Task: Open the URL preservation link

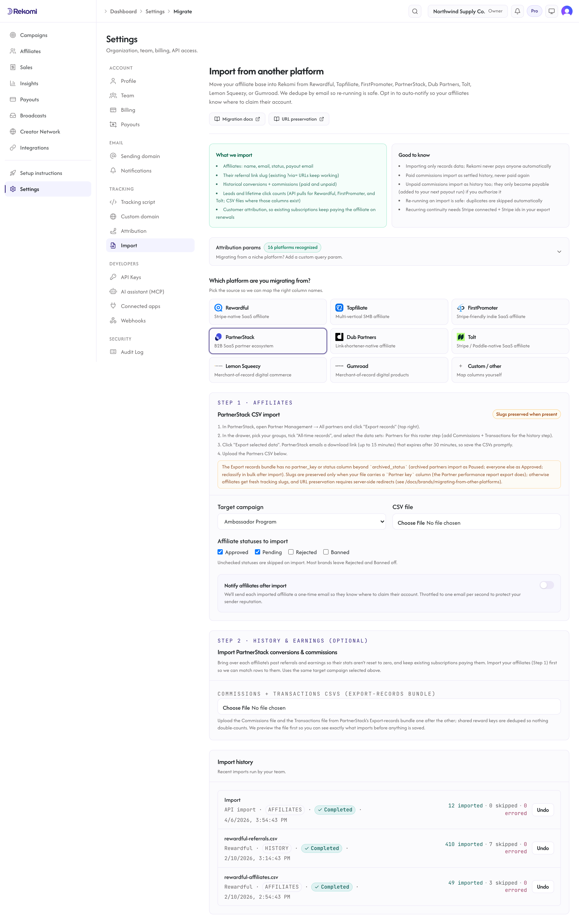Action: coord(299,119)
